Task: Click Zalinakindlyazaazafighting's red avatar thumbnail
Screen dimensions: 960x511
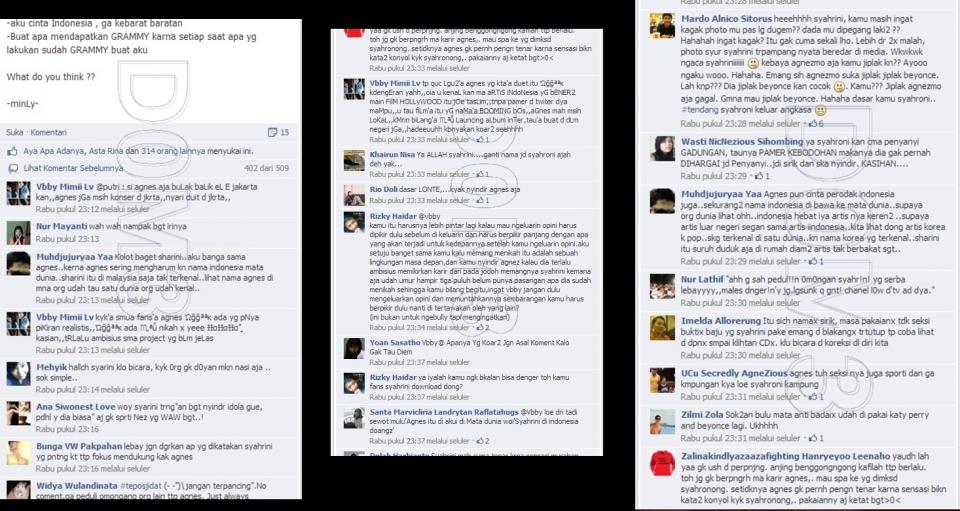Action: coord(662,463)
